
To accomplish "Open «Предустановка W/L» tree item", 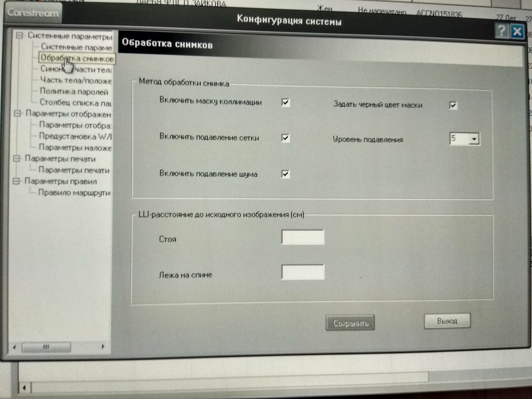I will (75, 136).
